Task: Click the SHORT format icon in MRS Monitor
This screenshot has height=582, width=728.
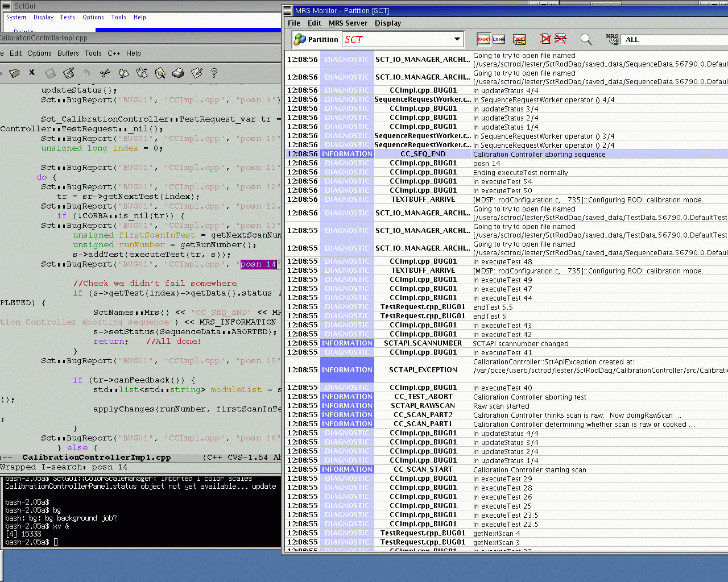Action: (x=483, y=39)
